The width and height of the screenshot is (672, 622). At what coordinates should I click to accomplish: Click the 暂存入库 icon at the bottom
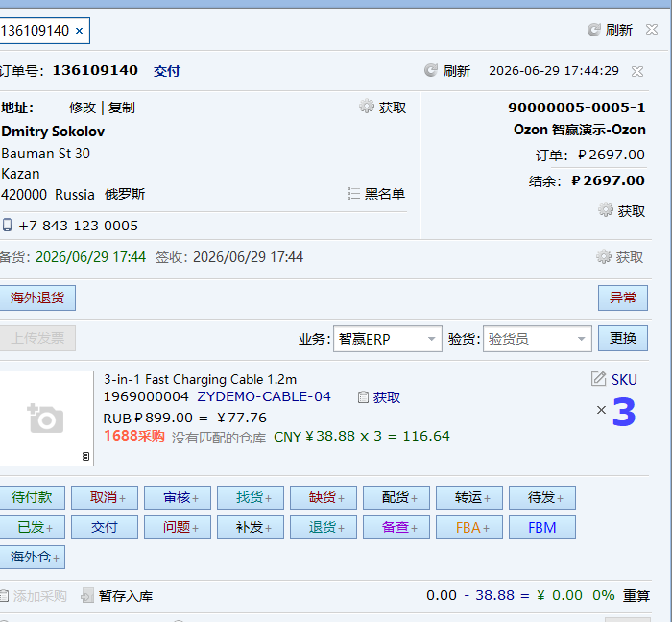87,595
